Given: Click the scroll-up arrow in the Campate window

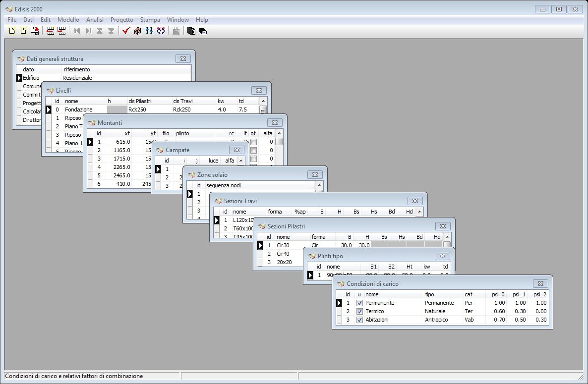Looking at the screenshot, I should 241,161.
